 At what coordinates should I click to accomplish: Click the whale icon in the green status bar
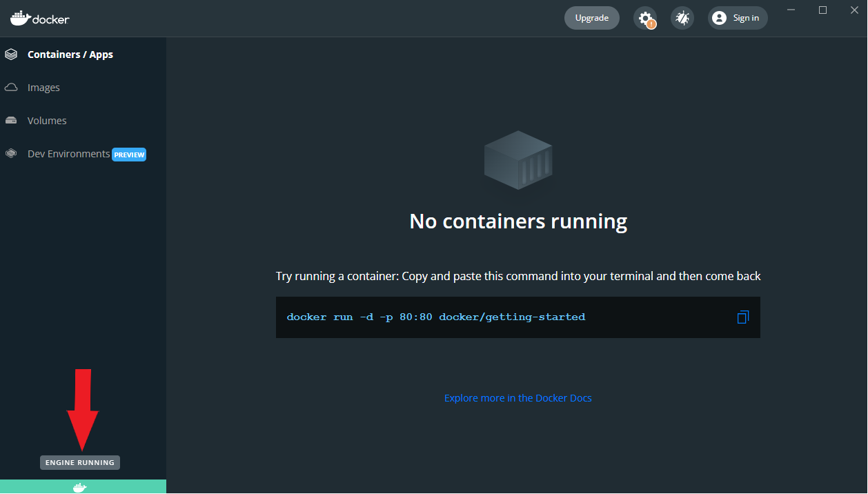80,487
